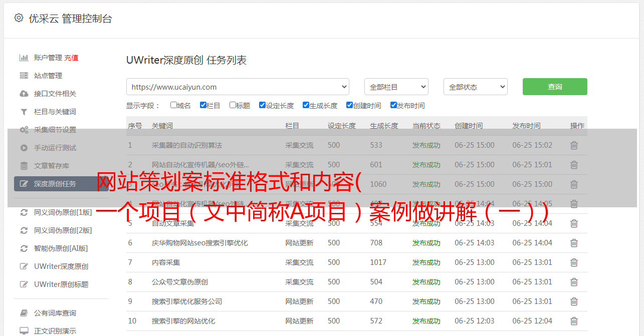Click keyword 内容采集
The width and height of the screenshot is (644, 336).
click(166, 262)
